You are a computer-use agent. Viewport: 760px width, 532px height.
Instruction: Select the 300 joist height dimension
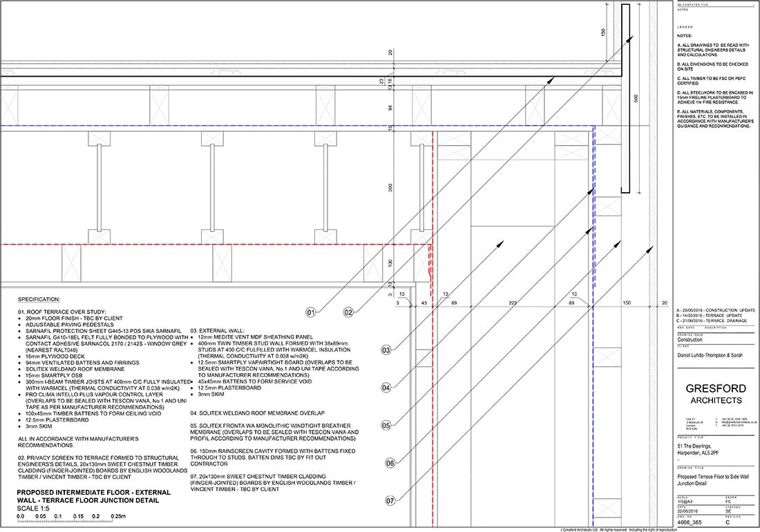390,187
